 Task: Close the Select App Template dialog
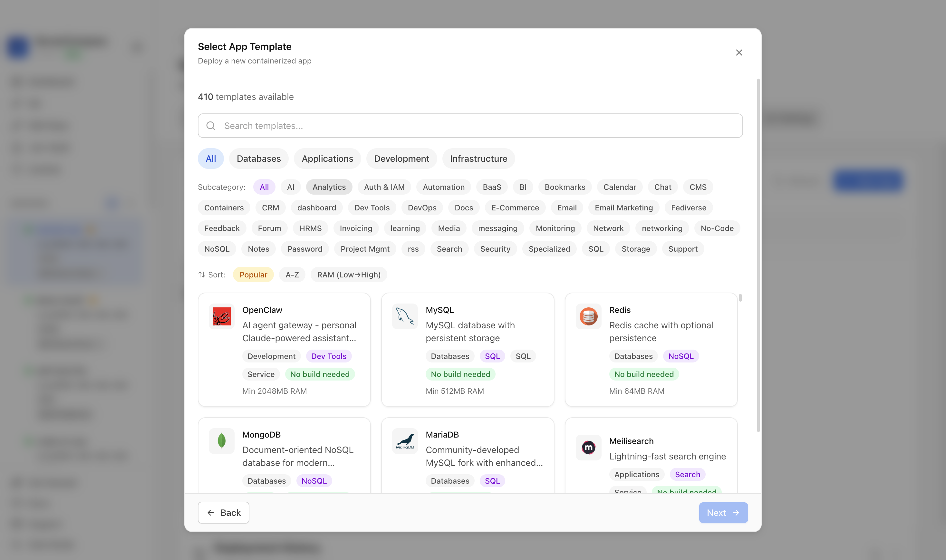point(739,53)
